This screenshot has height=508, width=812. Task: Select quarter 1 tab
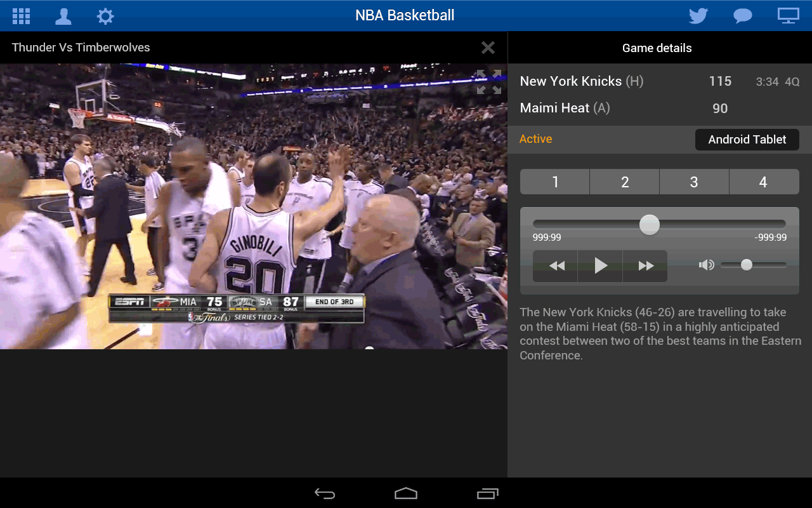click(555, 182)
